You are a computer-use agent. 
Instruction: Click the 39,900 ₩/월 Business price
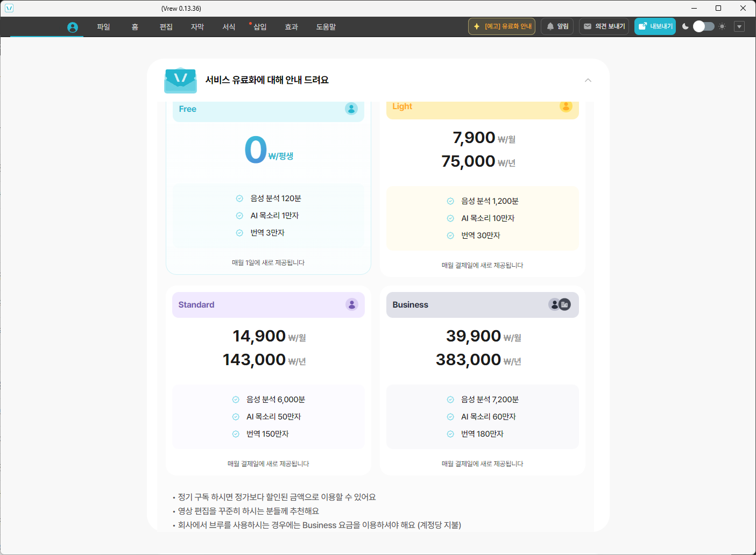483,336
